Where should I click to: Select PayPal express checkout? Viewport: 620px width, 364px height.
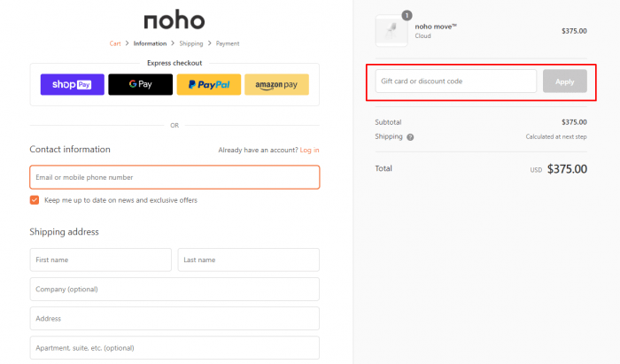point(209,84)
